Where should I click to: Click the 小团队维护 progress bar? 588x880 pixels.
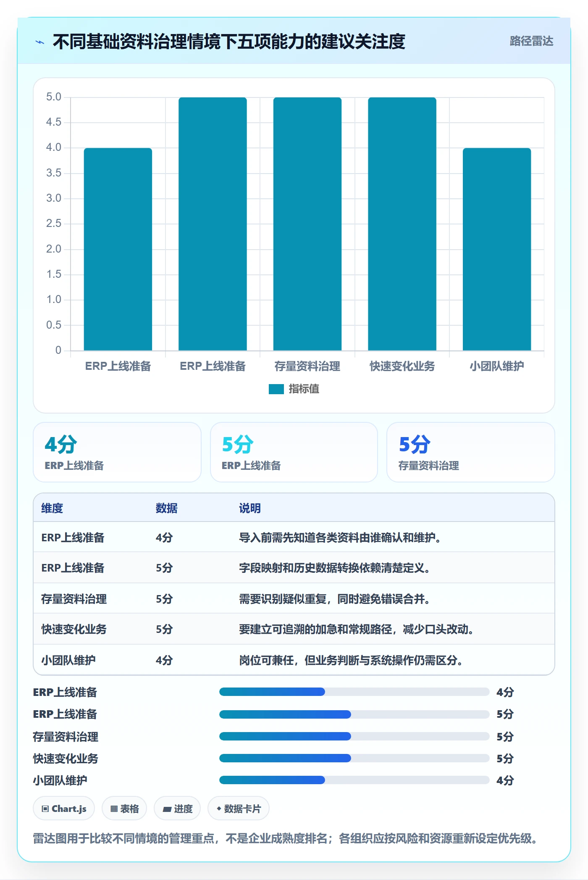click(354, 780)
